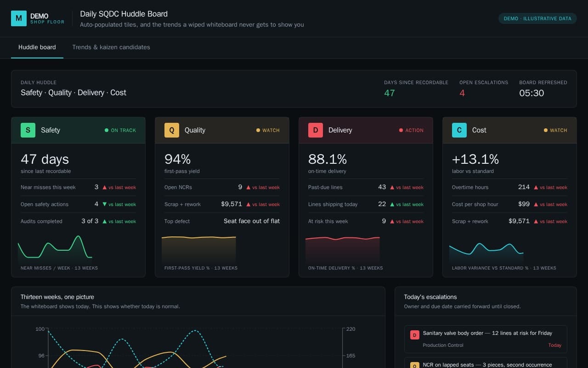Click the red D icon on Sanitary valve escalation
588x368 pixels.
pos(415,335)
